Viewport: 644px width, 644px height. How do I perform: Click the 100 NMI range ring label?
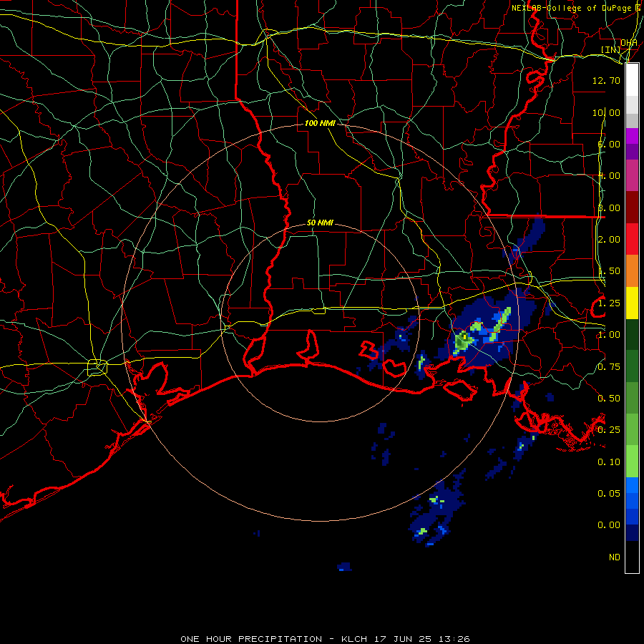pos(320,123)
